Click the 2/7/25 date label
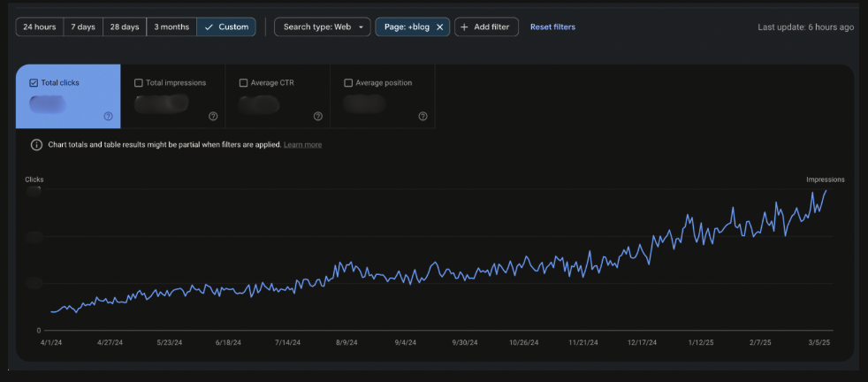The width and height of the screenshot is (868, 382). click(x=760, y=343)
